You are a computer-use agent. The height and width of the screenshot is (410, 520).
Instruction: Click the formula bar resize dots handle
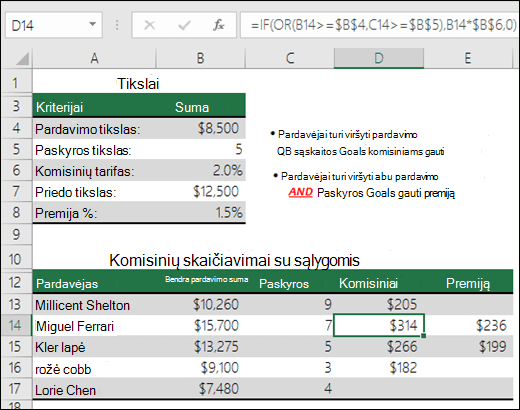(117, 25)
